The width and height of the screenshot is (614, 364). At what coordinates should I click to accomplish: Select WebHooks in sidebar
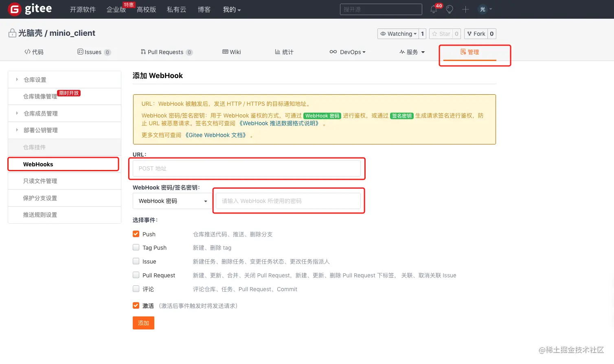click(x=64, y=164)
